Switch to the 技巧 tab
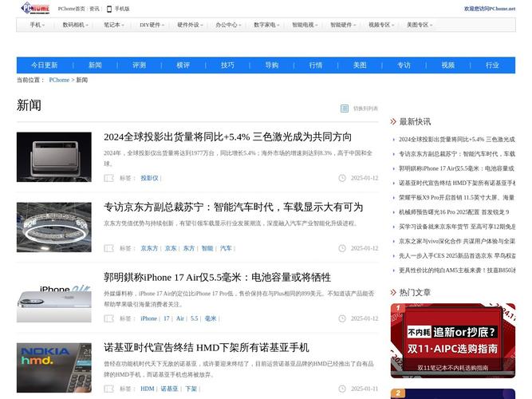The width and height of the screenshot is (532, 399). point(227,65)
